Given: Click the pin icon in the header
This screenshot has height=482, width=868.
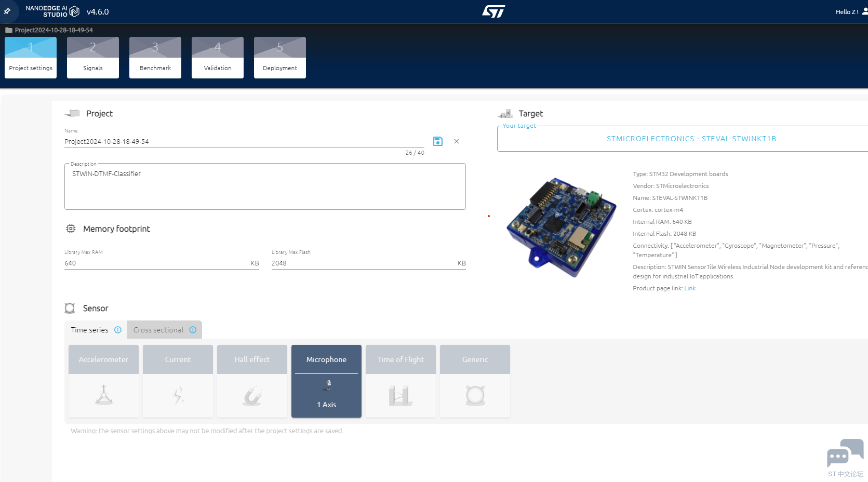Looking at the screenshot, I should (7, 11).
